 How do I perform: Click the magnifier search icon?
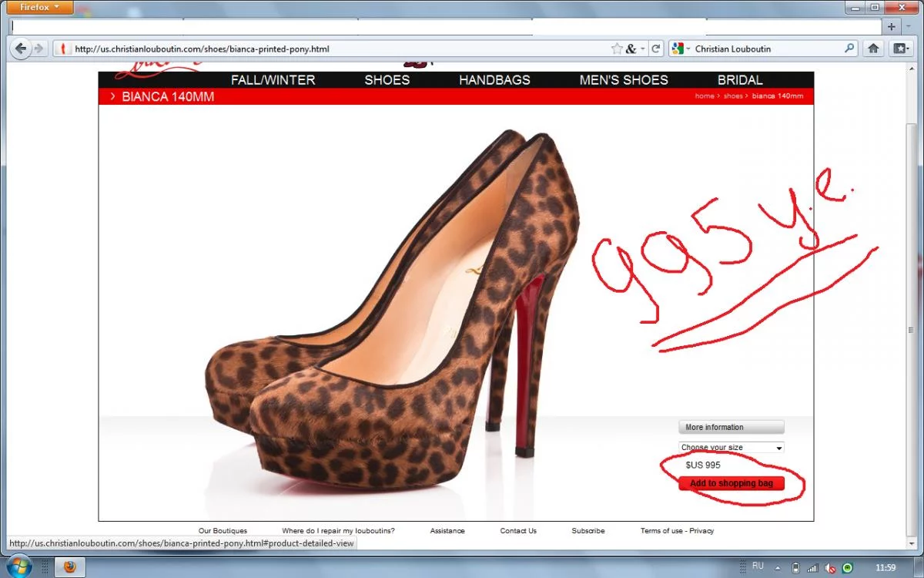[x=849, y=49]
